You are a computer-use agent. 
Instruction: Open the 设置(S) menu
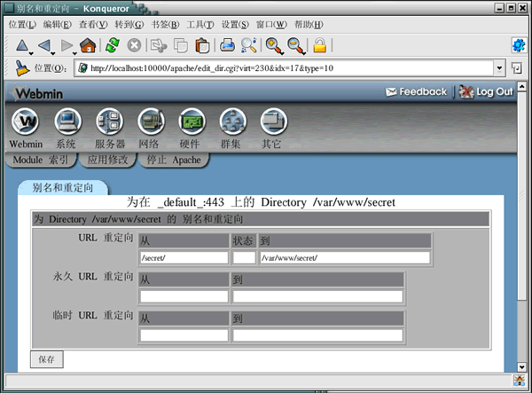coord(235,25)
